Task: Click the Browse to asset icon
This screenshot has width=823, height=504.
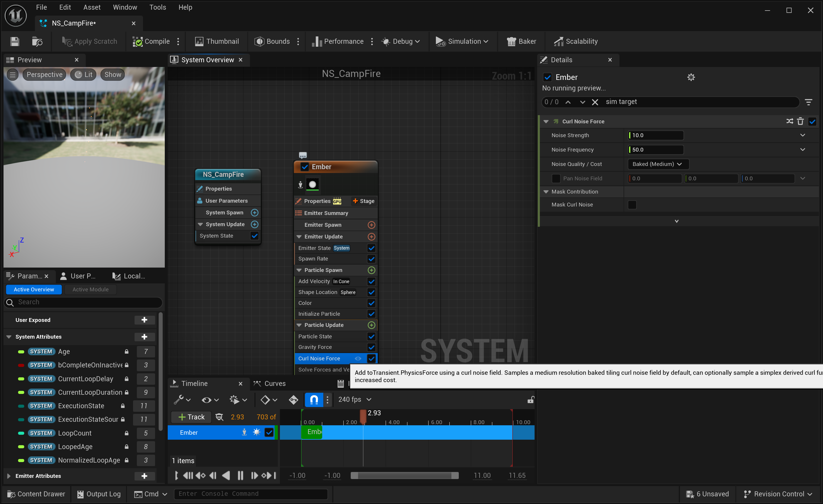Action: point(37,41)
